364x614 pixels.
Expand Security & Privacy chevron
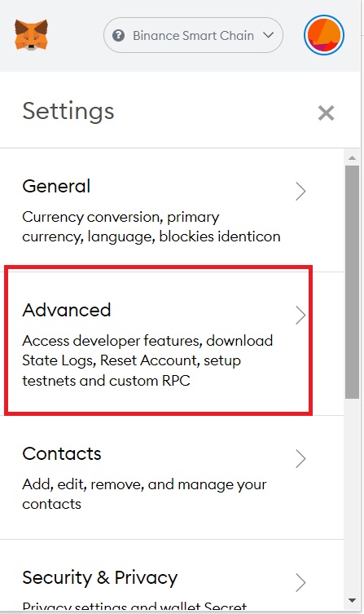pyautogui.click(x=300, y=583)
